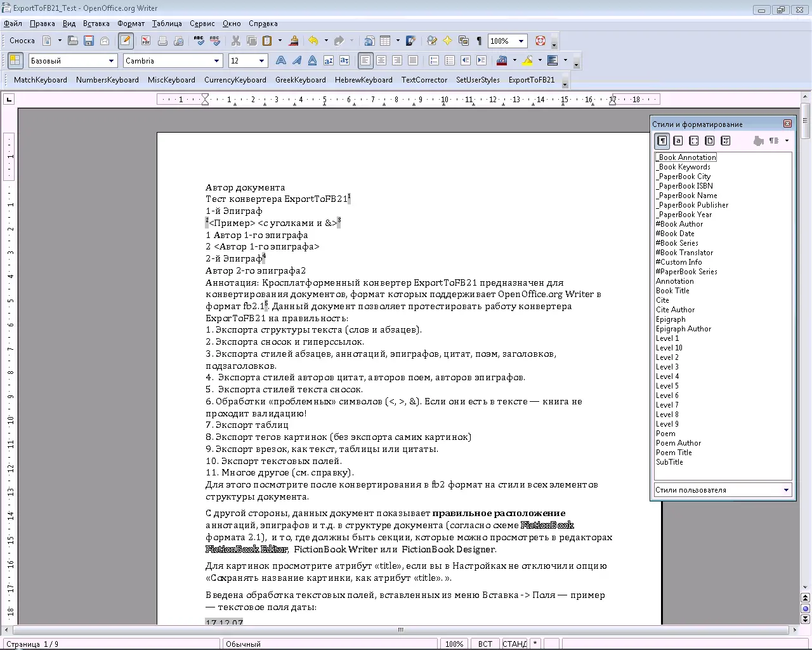Viewport: 812px width, 650px height.
Task: Apply the yellow Highlighting color swatch
Action: [527, 60]
